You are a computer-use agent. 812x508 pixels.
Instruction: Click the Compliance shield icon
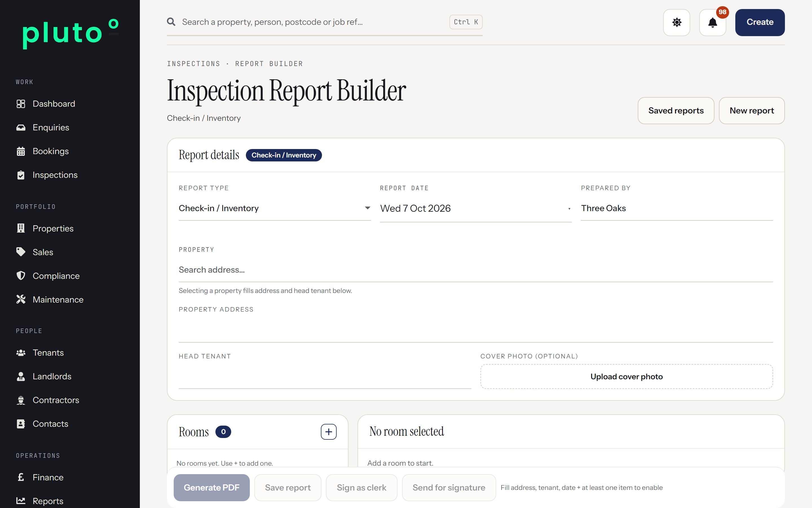(x=21, y=276)
